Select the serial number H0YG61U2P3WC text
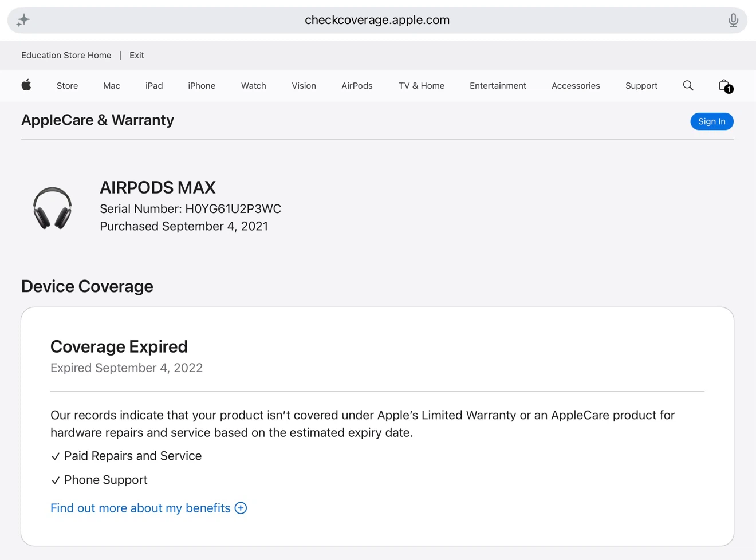This screenshot has height=560, width=756. click(233, 209)
